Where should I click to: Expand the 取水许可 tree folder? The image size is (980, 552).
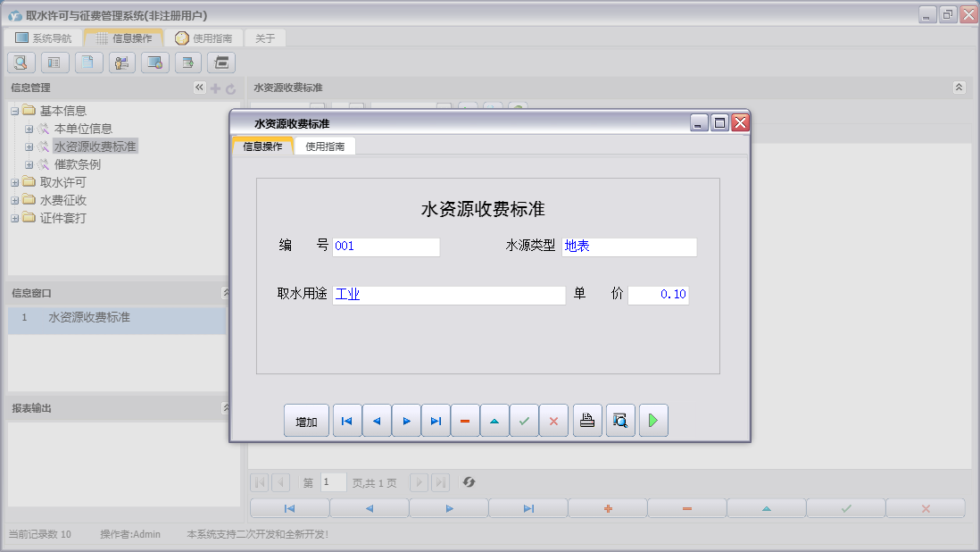pos(15,182)
